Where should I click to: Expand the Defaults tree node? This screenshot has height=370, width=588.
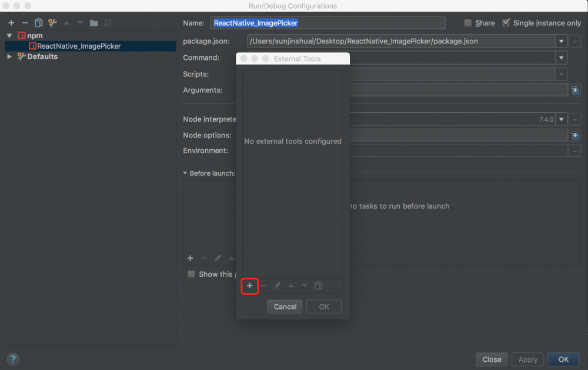click(x=9, y=56)
